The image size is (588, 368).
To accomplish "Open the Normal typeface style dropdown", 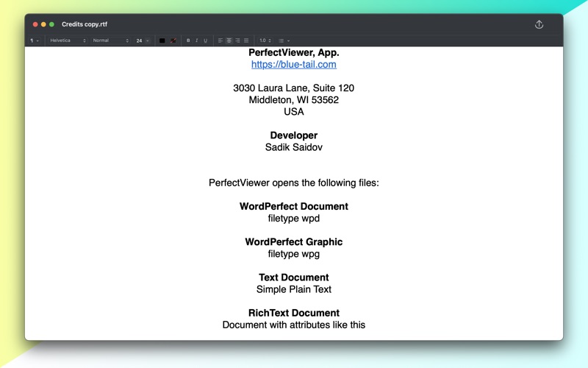I will (x=111, y=40).
